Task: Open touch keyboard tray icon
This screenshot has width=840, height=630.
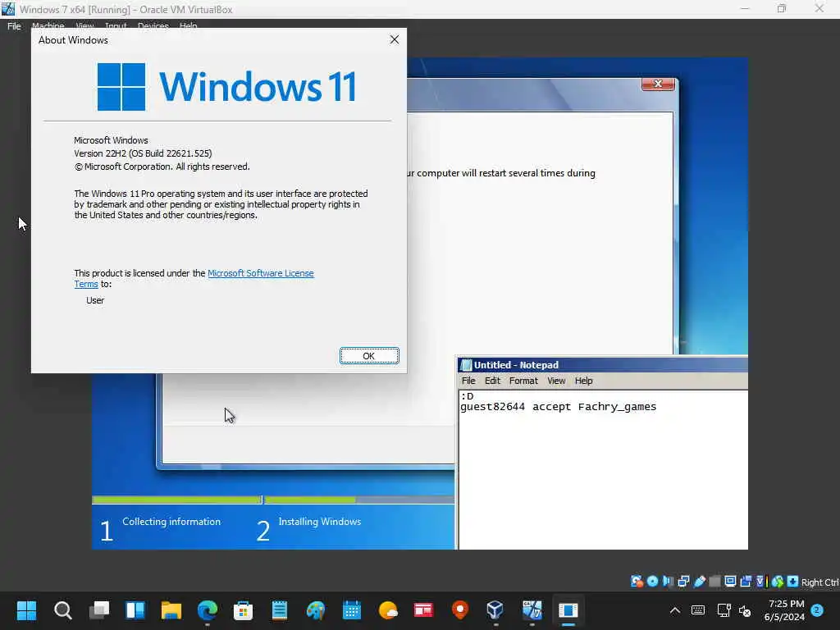Action: [x=698, y=610]
